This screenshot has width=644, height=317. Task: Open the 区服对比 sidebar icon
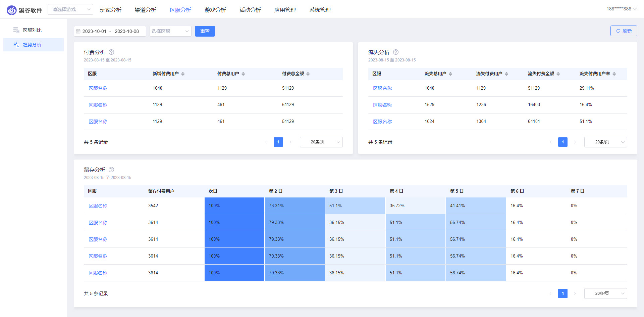click(x=16, y=30)
